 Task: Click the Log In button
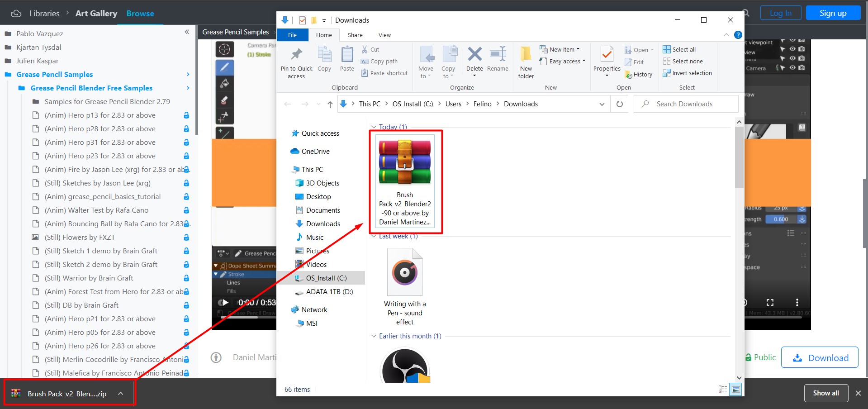781,13
